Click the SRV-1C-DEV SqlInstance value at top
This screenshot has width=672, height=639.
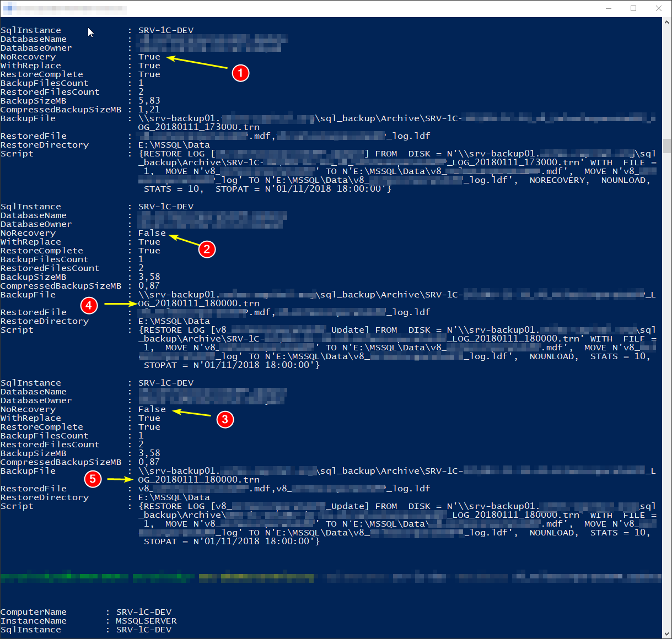tap(165, 30)
